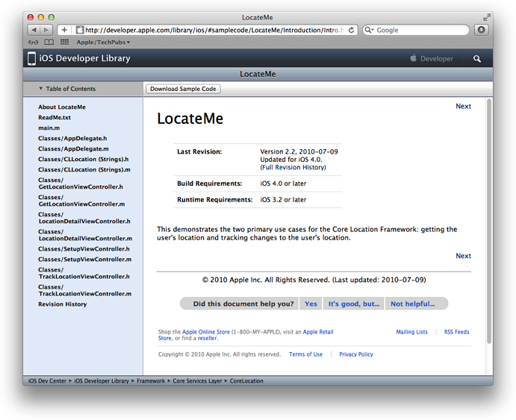Open TrackLocationViewController.h file
This screenshot has width=516, height=420.
click(x=84, y=273)
